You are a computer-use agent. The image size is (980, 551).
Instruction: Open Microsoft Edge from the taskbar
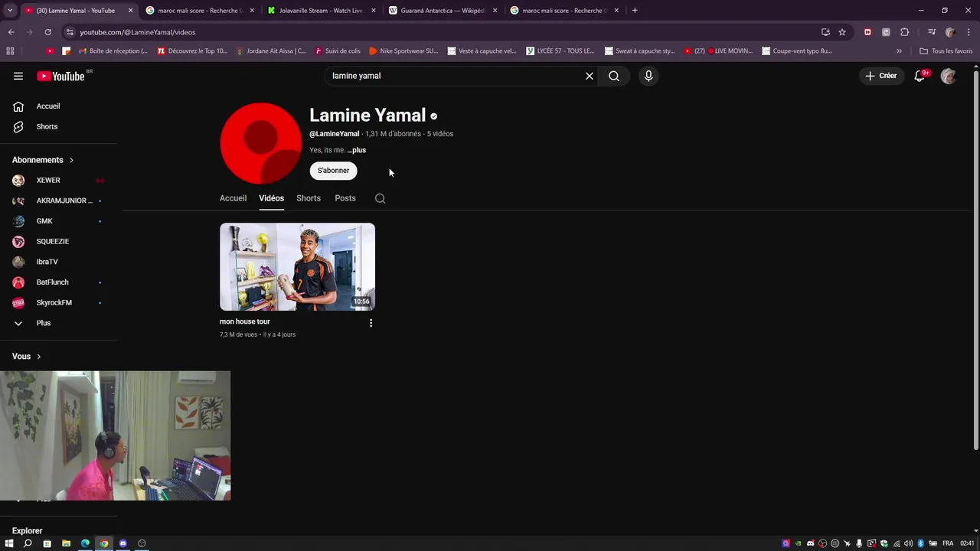coord(85,543)
